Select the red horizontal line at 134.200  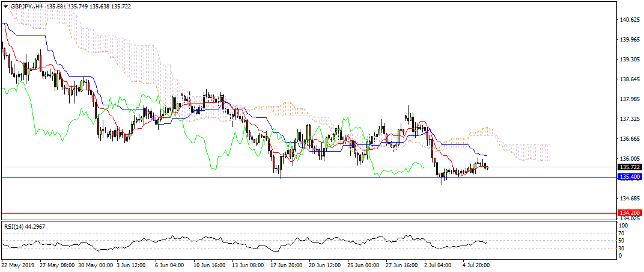(x=300, y=213)
